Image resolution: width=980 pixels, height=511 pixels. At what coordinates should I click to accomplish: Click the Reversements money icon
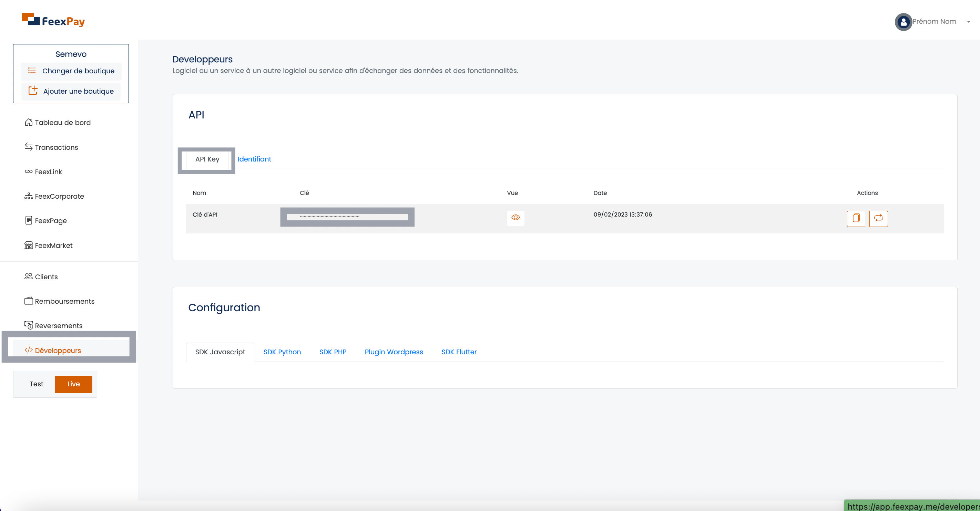29,325
